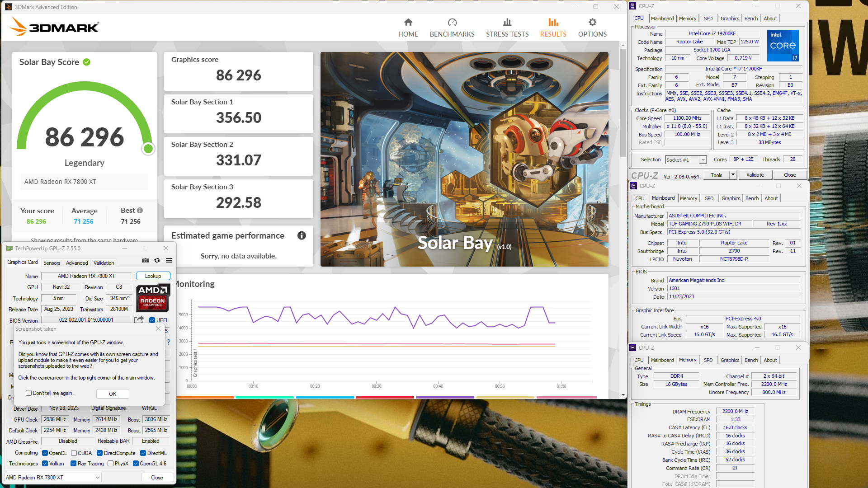Check 'Don't tell me again' box

click(x=28, y=393)
